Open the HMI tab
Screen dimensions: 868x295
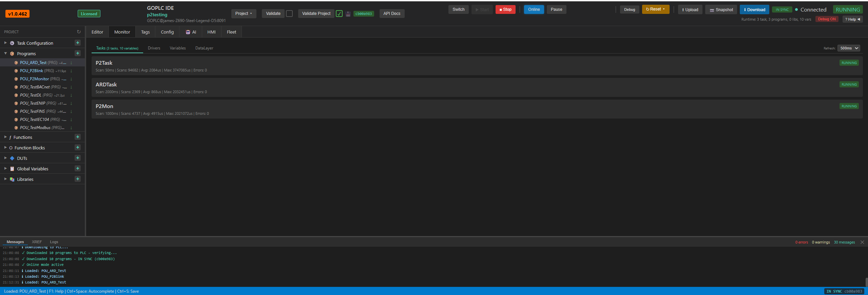pos(211,32)
